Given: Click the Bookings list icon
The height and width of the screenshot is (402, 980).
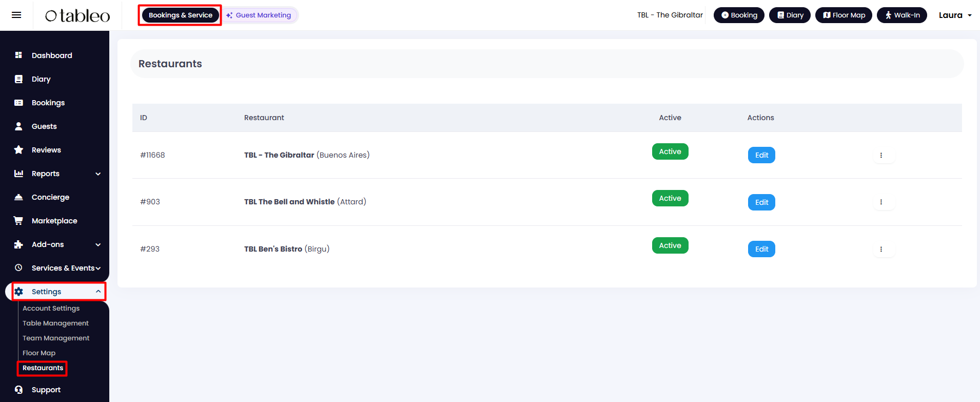Looking at the screenshot, I should [x=18, y=103].
